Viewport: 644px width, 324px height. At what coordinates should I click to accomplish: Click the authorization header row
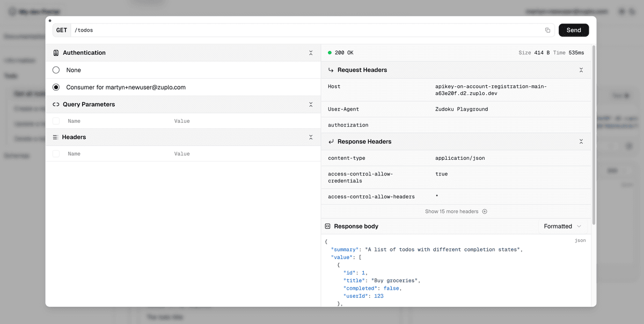pyautogui.click(x=456, y=125)
